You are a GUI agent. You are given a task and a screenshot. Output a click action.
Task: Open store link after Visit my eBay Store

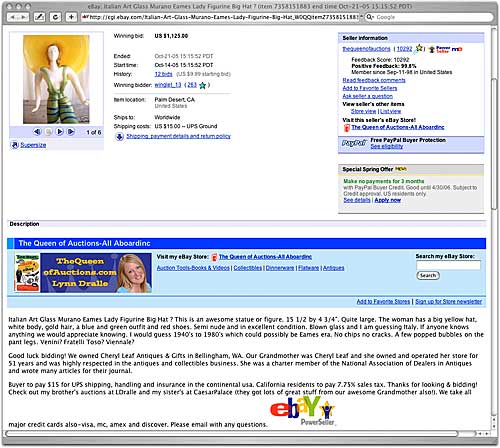point(265,257)
